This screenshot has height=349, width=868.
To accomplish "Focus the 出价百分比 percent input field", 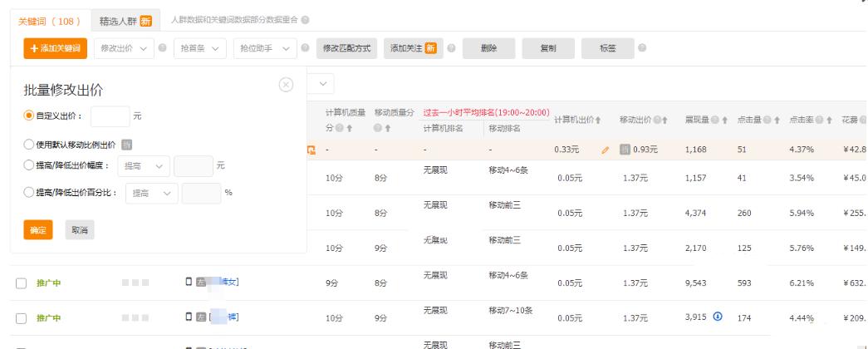I will pyautogui.click(x=201, y=194).
